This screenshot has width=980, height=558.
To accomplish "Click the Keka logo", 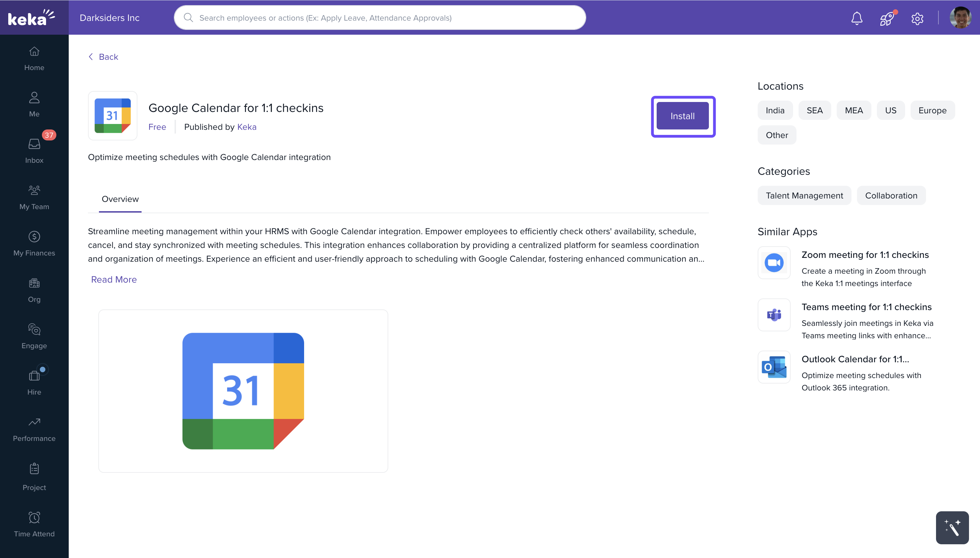I will (31, 18).
